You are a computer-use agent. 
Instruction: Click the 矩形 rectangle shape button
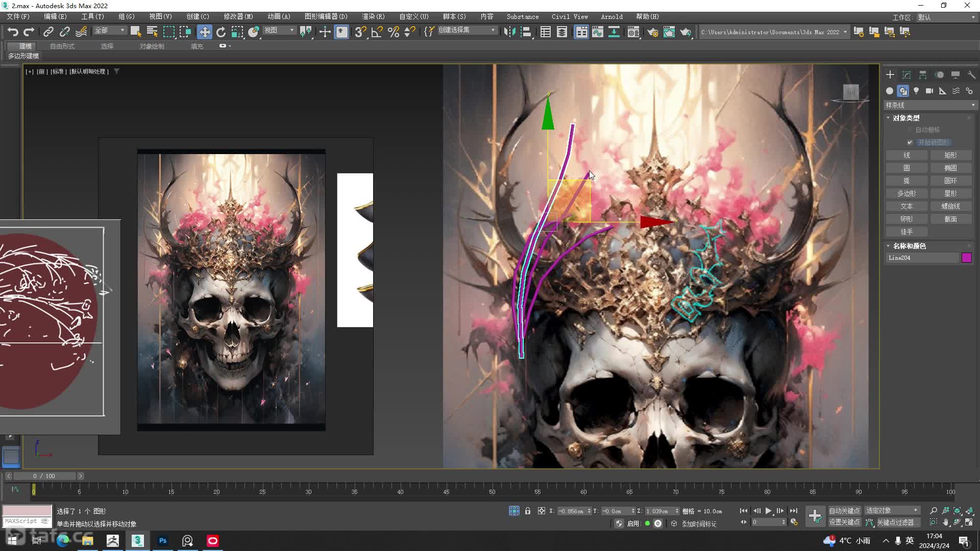(950, 155)
